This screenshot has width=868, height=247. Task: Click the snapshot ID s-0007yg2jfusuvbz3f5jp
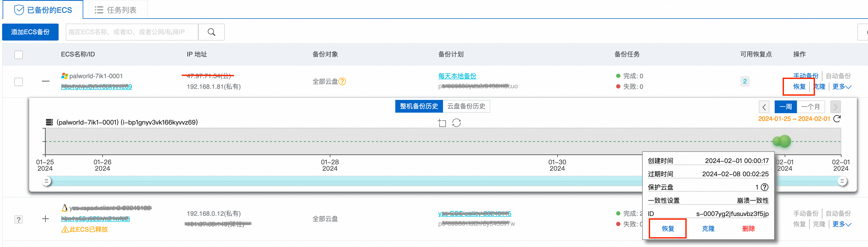point(732,214)
